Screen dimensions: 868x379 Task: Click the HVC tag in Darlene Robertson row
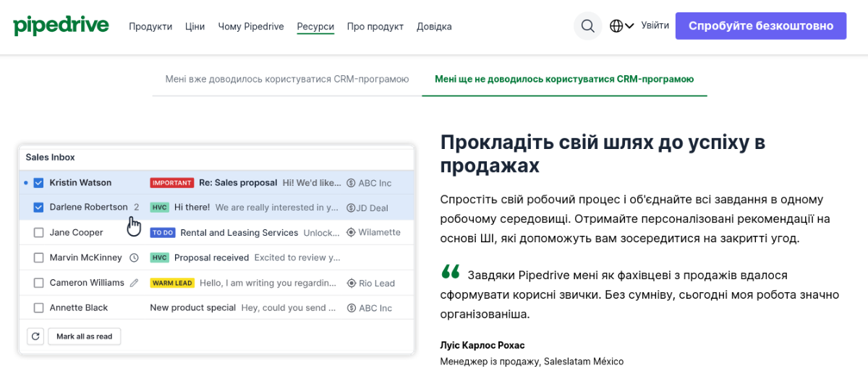pos(160,208)
